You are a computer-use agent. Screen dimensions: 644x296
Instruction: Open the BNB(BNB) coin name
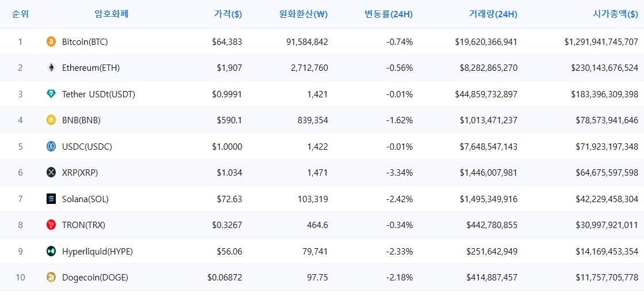click(81, 120)
